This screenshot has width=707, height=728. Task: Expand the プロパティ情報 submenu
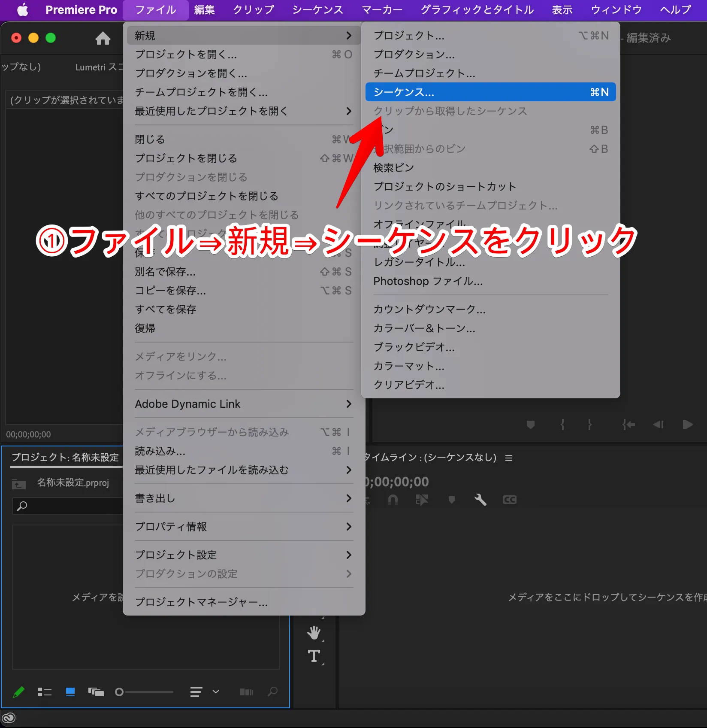click(244, 527)
